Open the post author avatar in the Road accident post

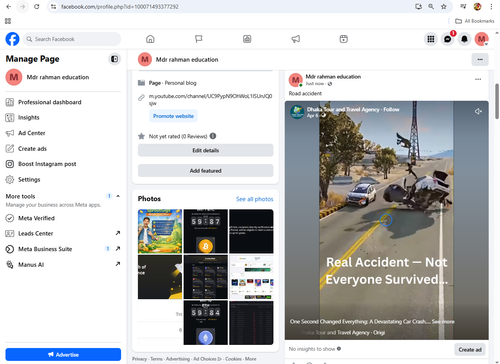295,80
